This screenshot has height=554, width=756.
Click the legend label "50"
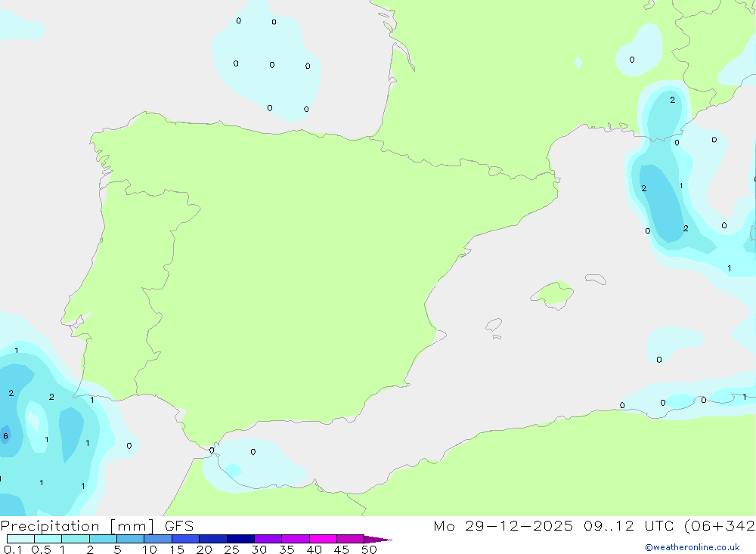point(370,549)
